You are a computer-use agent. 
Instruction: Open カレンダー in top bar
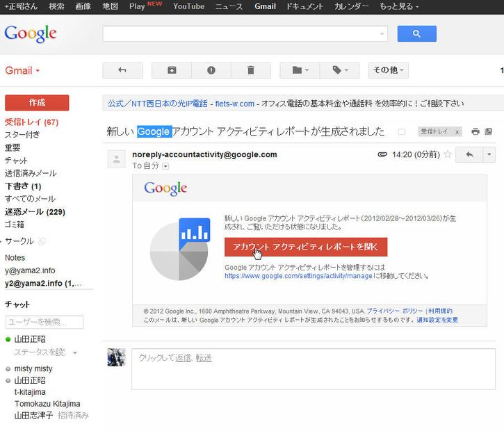351,6
